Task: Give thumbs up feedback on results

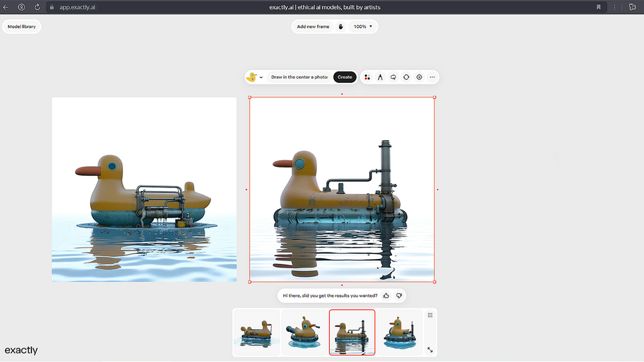Action: point(386,295)
